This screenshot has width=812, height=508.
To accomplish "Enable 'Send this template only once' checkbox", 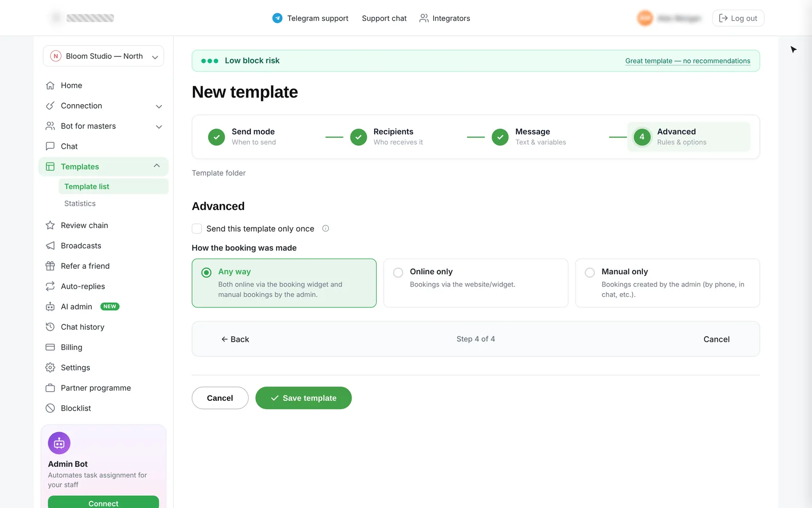I will coord(197,229).
